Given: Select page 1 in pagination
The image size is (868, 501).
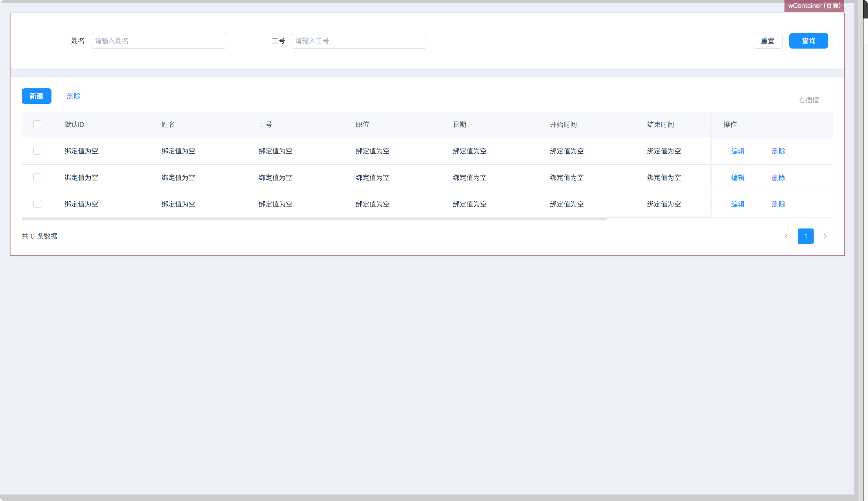Looking at the screenshot, I should pyautogui.click(x=806, y=236).
